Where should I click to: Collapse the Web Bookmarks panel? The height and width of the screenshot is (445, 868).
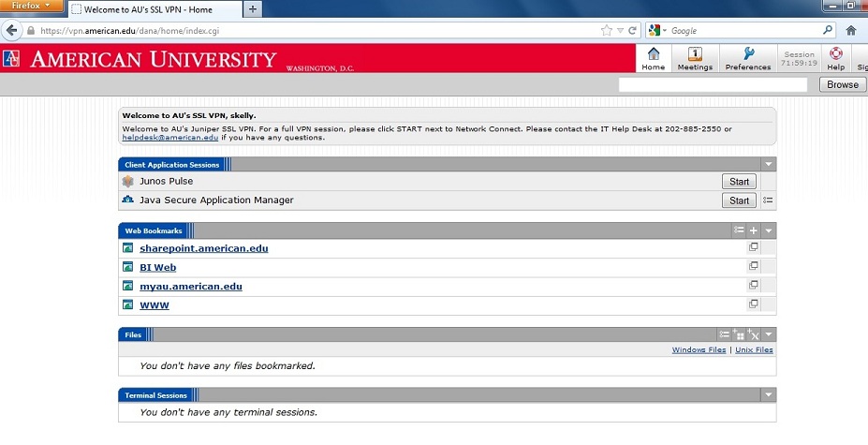769,230
